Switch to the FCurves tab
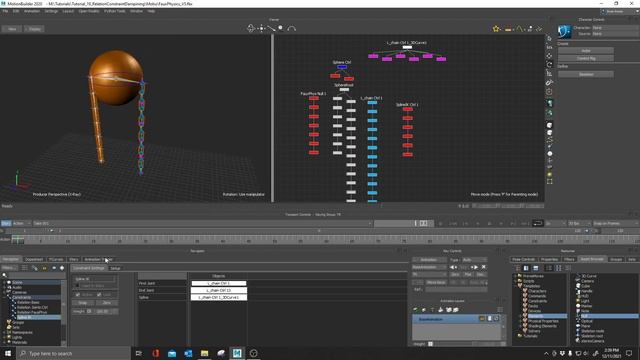Image resolution: width=640 pixels, height=360 pixels. point(56,259)
